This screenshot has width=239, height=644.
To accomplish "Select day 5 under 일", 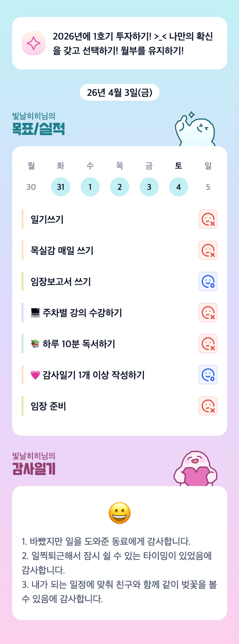I will click(208, 187).
